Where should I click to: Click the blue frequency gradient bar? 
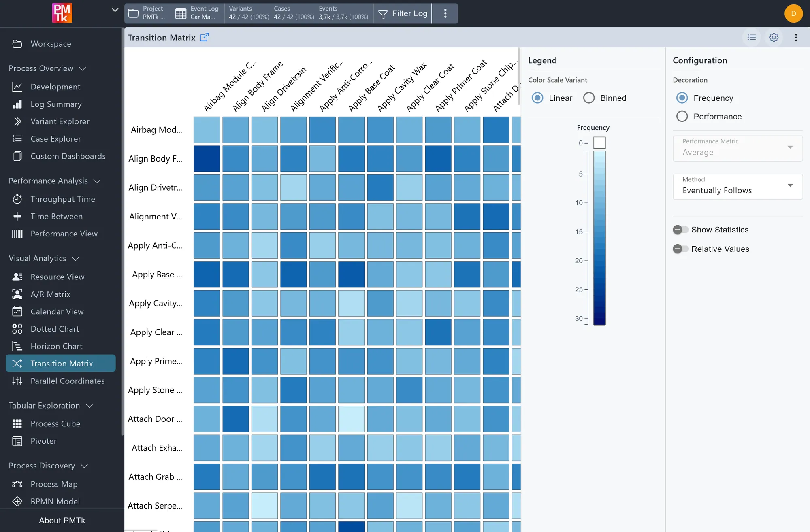coord(599,238)
